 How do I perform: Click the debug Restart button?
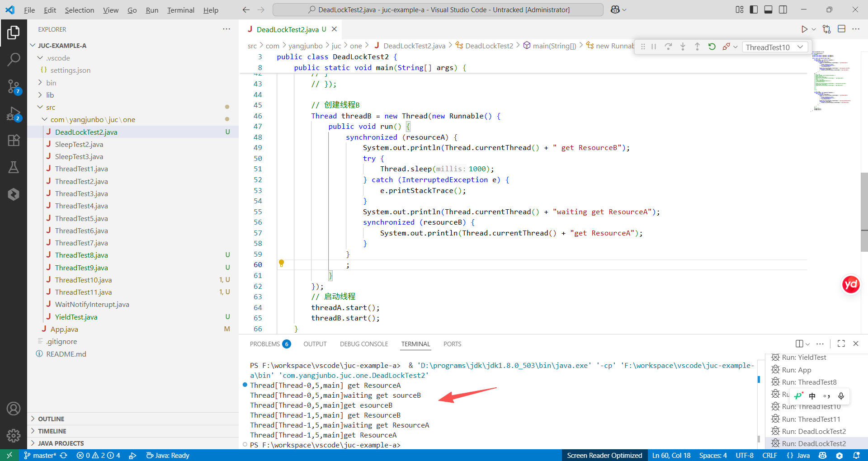(x=712, y=47)
